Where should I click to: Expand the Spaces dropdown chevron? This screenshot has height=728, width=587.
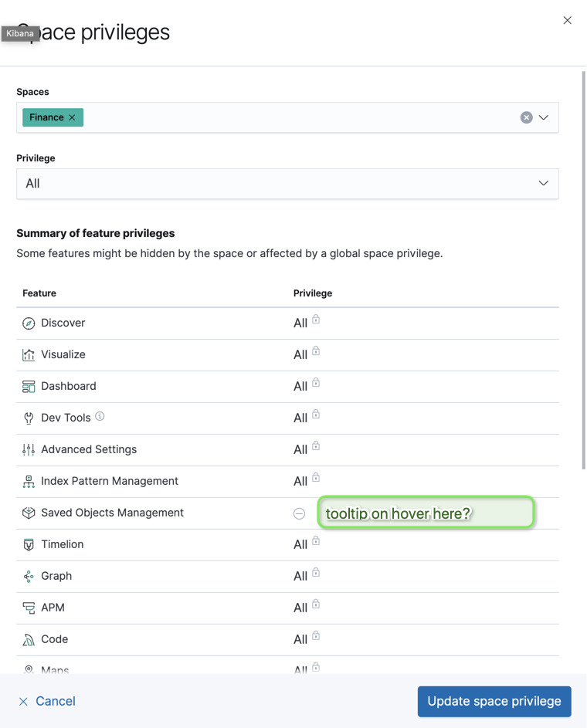point(544,117)
